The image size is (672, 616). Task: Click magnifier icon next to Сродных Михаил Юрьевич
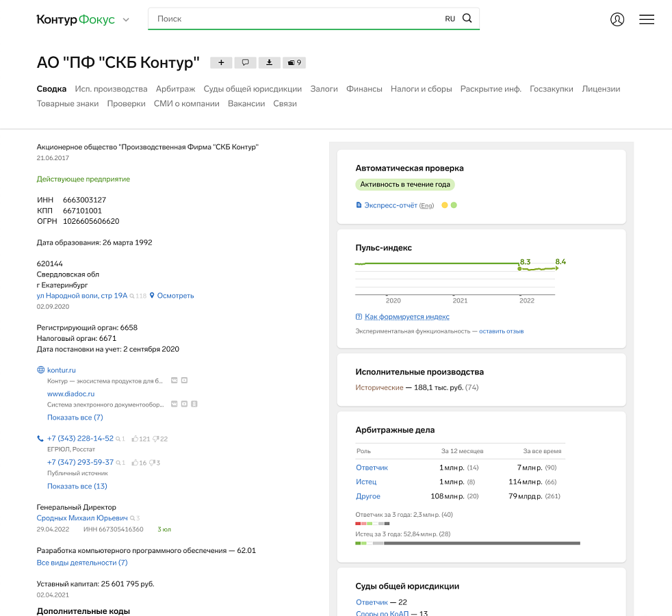tap(133, 518)
